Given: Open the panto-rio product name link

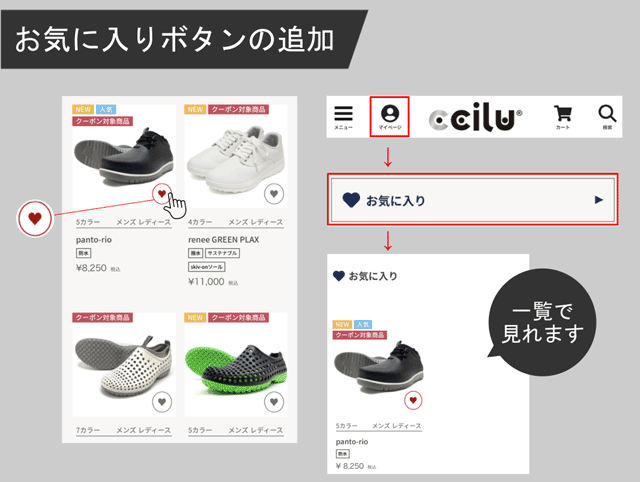Looking at the screenshot, I should 94,240.
